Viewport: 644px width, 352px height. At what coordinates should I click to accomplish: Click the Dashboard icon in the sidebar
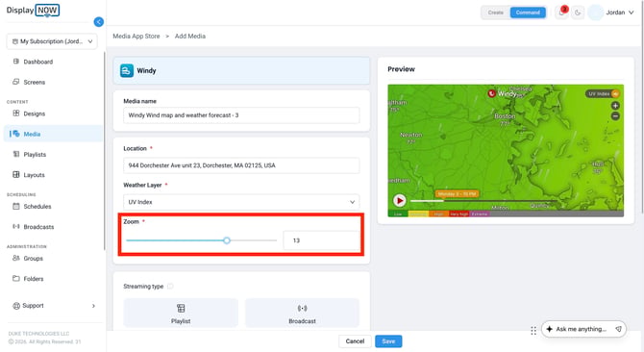tap(16, 62)
